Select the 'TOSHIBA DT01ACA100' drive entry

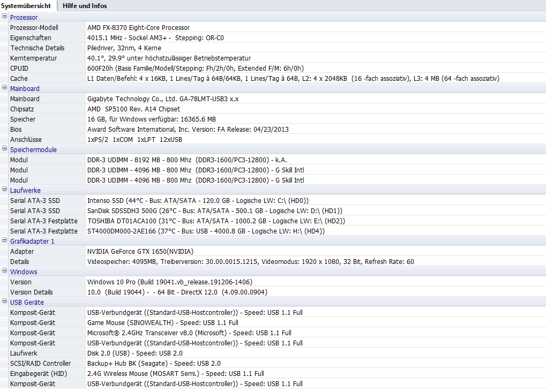tap(216, 221)
